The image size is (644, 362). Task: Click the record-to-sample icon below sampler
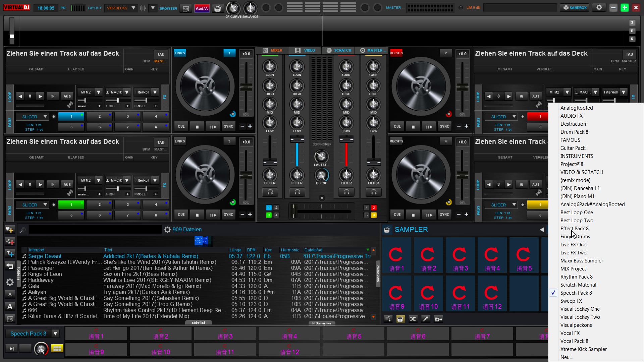(x=438, y=319)
